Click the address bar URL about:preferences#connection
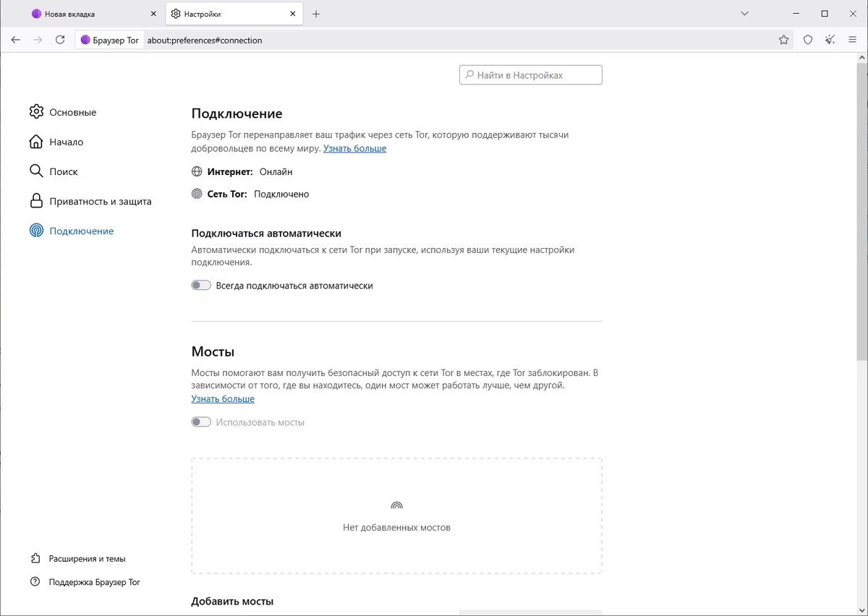The width and height of the screenshot is (868, 616). point(205,40)
